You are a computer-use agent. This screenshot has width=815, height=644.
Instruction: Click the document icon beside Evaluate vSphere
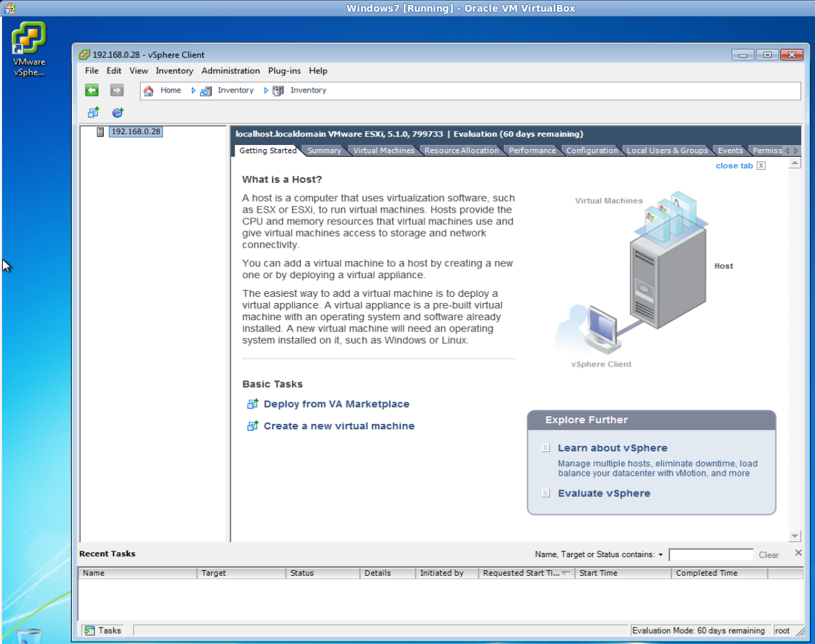coord(545,494)
